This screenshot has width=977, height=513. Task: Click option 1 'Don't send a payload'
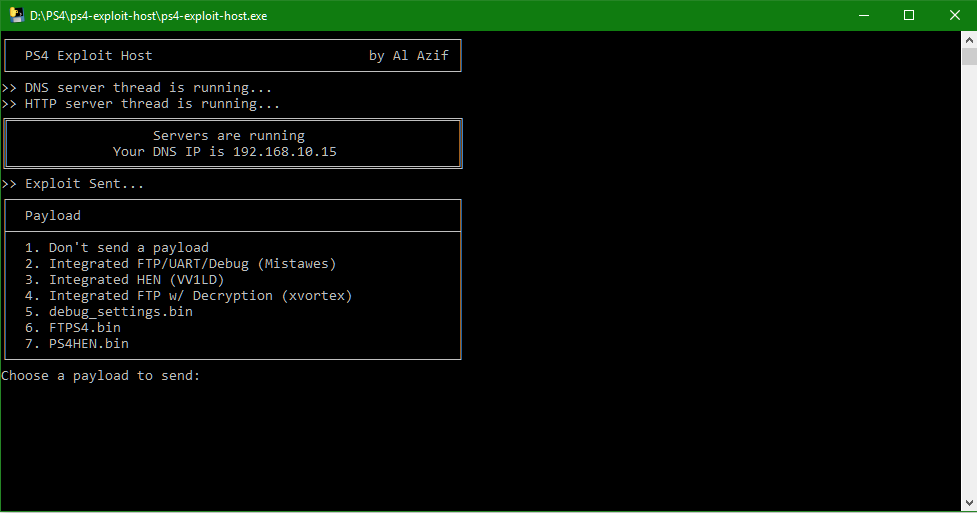coord(117,247)
